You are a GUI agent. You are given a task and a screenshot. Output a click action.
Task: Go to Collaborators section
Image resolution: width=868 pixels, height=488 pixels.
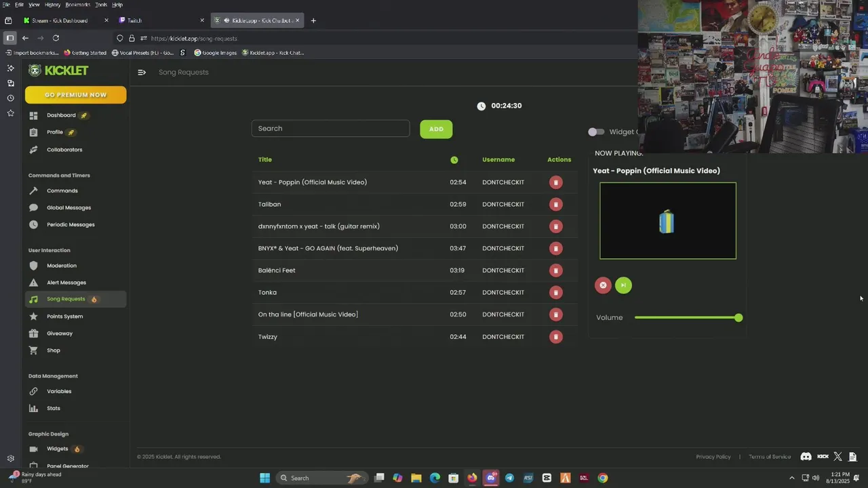pos(75,150)
